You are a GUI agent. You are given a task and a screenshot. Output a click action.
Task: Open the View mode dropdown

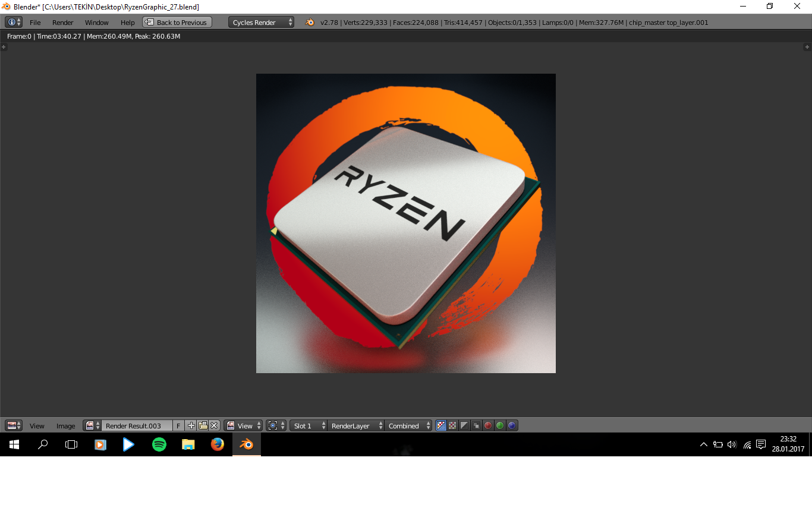[x=243, y=425]
